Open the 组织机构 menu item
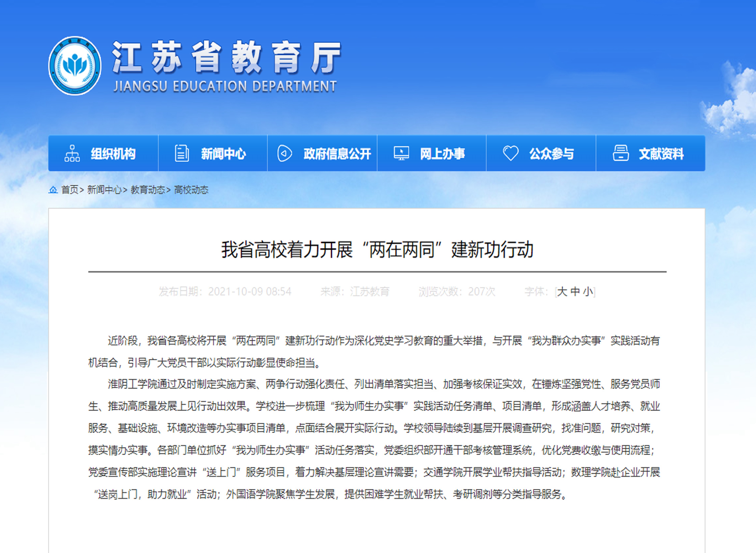Screen dimensions: 756x553 click(x=103, y=153)
